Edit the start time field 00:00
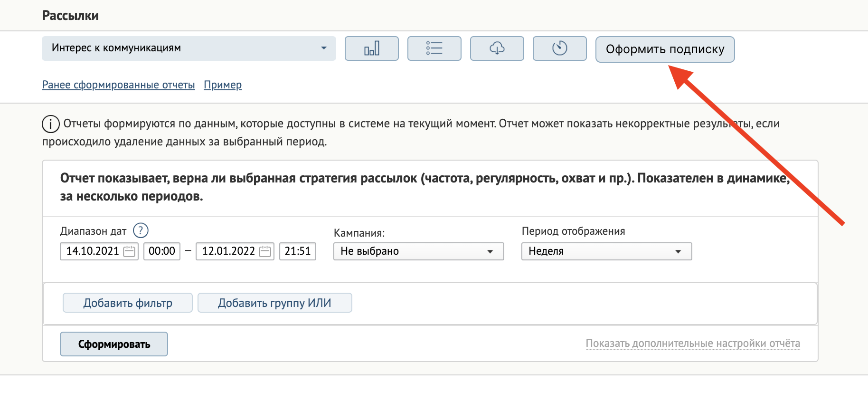Viewport: 868px width, 402px height. pos(162,251)
